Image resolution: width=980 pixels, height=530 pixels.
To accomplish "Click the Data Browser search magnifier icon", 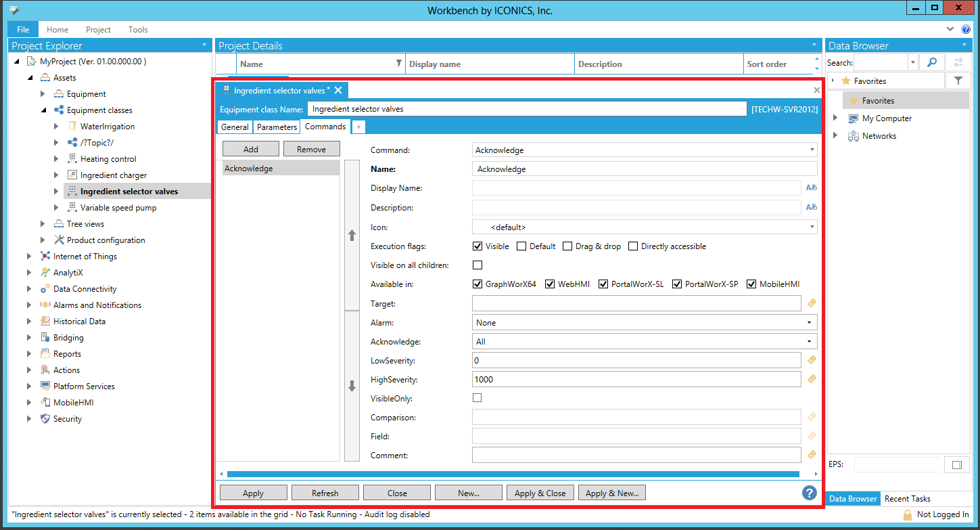I will [x=932, y=62].
